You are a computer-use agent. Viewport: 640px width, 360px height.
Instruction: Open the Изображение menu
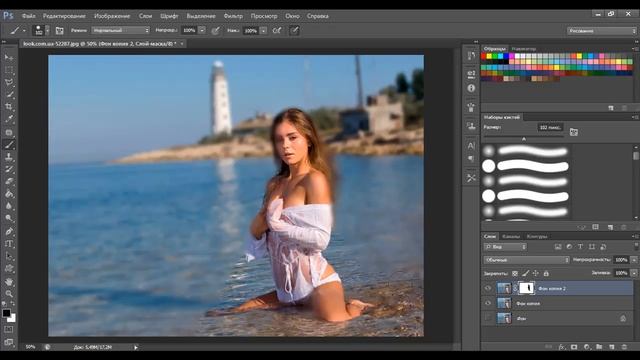click(112, 16)
